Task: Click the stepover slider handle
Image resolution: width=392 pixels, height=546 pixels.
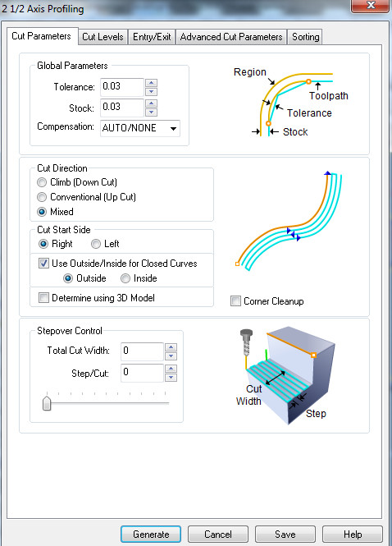Action: click(47, 403)
